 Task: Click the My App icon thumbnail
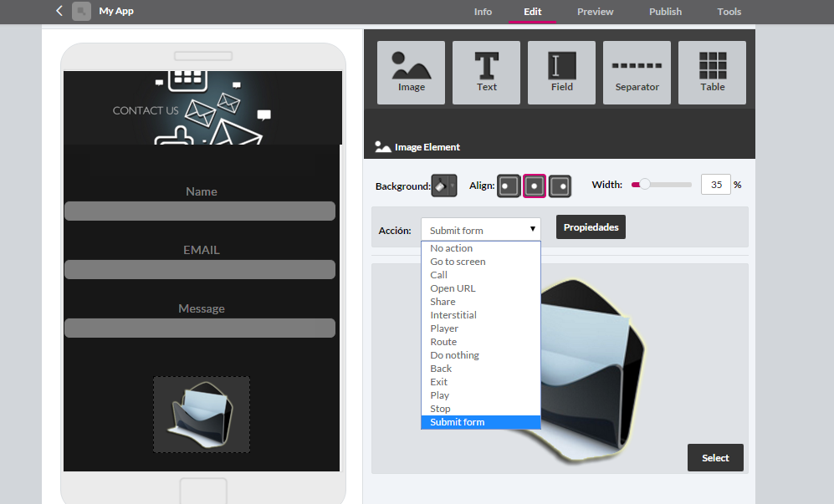point(81,11)
